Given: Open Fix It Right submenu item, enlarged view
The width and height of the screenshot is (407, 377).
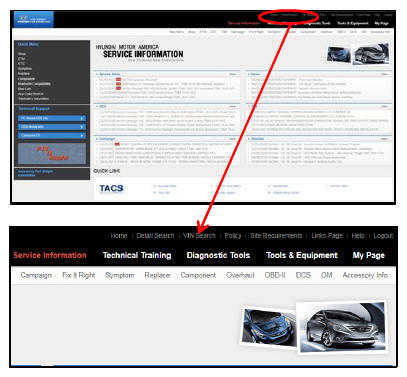Looking at the screenshot, I should click(x=79, y=275).
